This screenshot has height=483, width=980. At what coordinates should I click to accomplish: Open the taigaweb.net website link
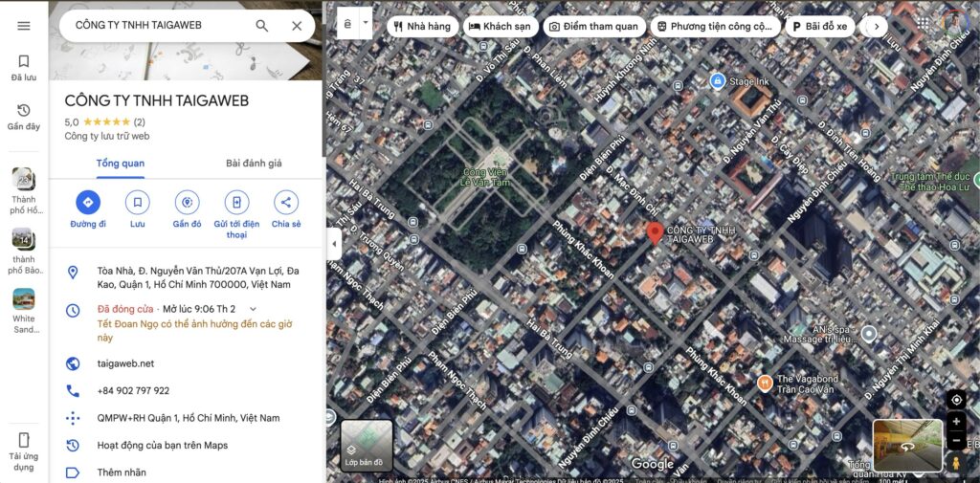[125, 363]
